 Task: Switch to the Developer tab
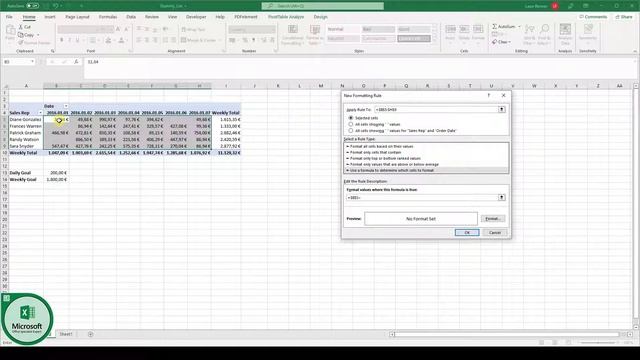point(196,17)
